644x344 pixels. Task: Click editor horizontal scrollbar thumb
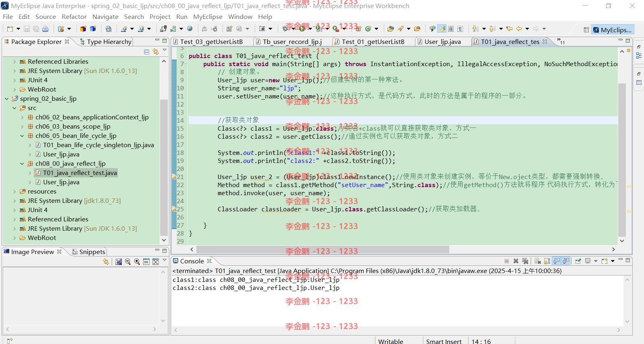pyautogui.click(x=323, y=250)
